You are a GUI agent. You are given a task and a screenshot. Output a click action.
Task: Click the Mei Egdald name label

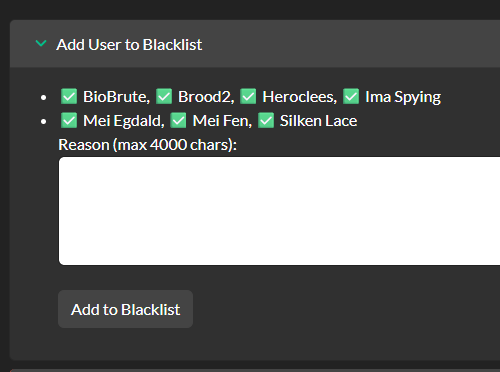122,121
